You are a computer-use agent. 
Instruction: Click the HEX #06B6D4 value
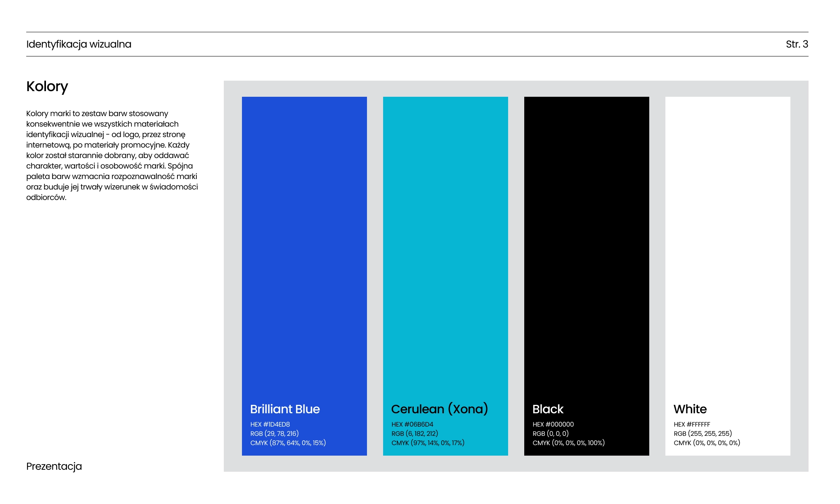412,424
